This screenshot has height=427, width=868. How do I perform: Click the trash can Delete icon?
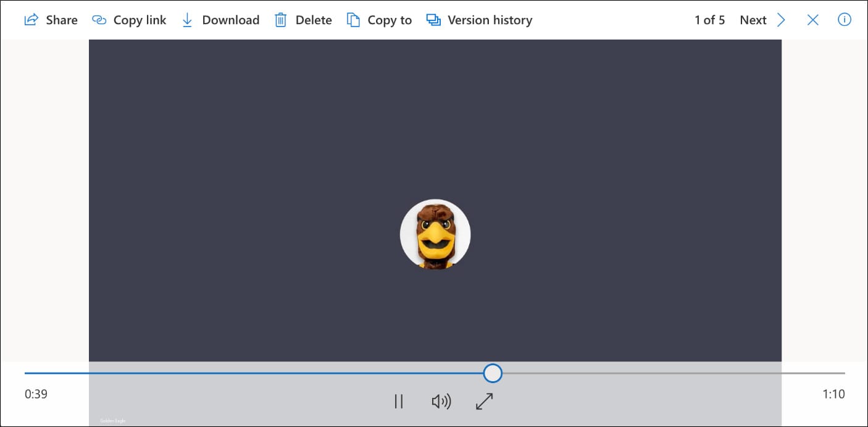click(280, 20)
